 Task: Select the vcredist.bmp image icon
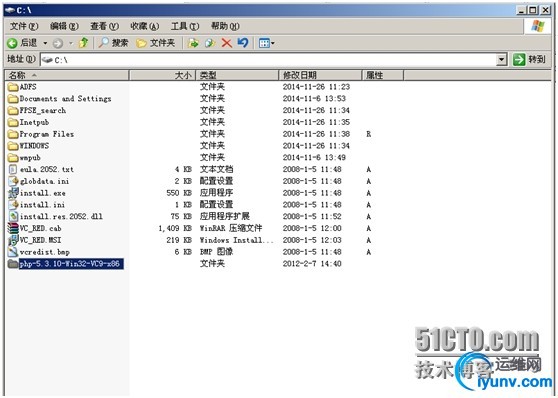[x=13, y=252]
